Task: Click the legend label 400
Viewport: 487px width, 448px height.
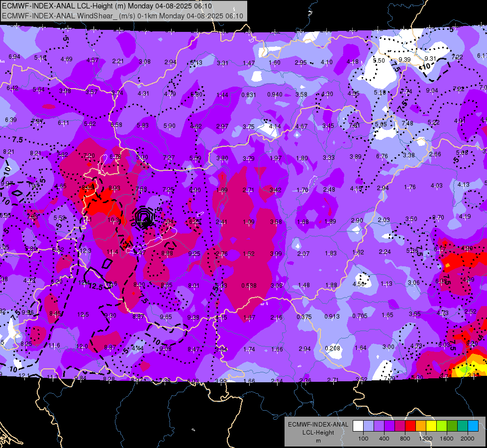Action: (384, 439)
